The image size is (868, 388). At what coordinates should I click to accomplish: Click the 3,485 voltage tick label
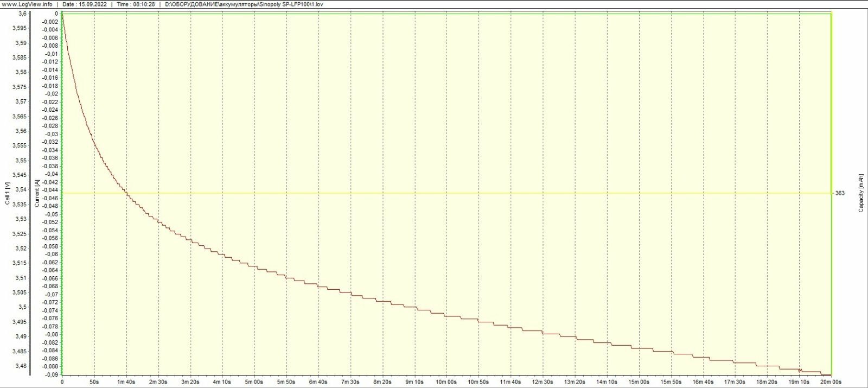20,352
